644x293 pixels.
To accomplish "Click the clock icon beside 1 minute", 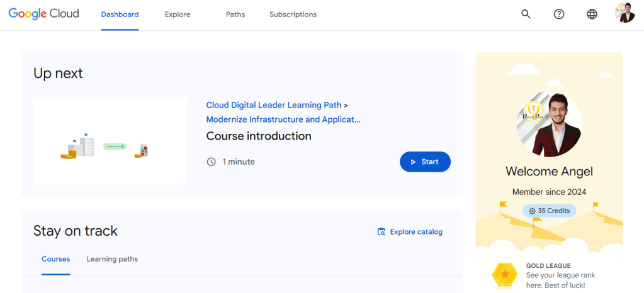I will [212, 162].
